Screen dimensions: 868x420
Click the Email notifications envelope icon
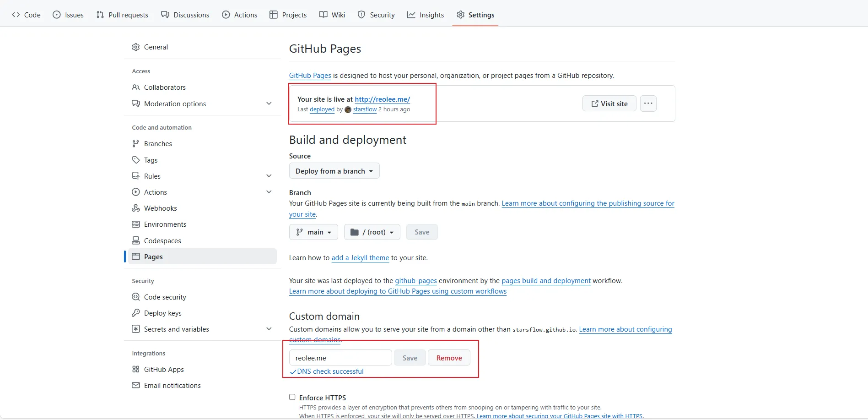click(136, 386)
